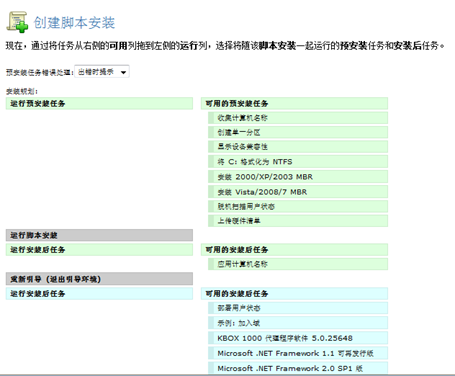Click the 创建脚本安装 page title

click(74, 23)
